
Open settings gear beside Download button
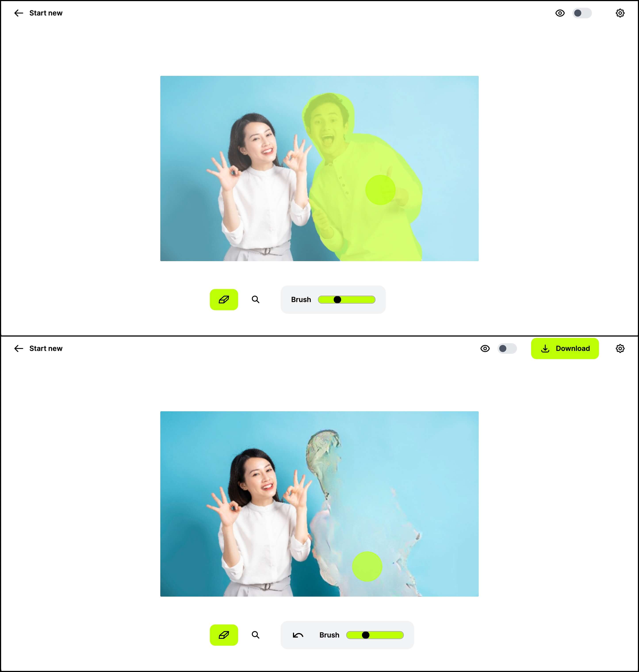tap(620, 348)
